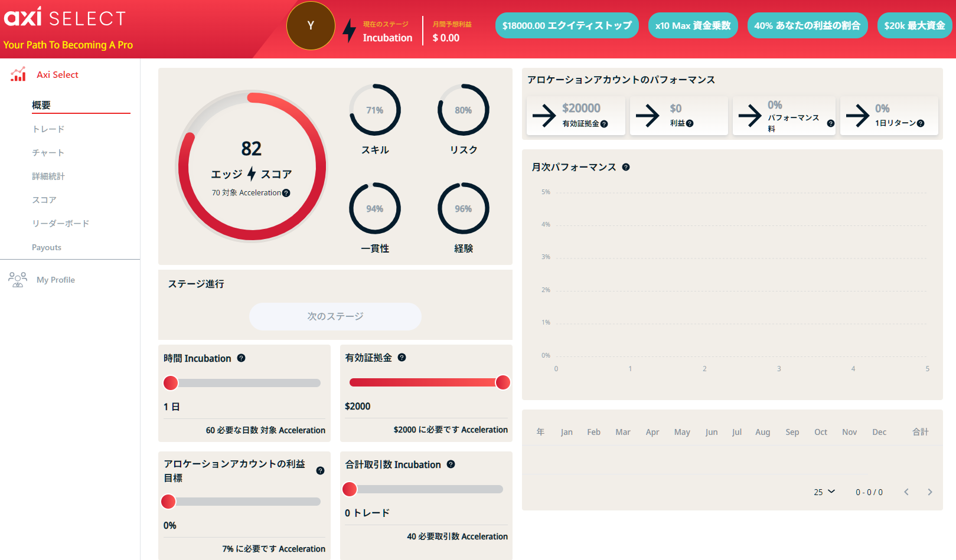Click the 80% リスク gauge
Viewport: 956px width, 560px height.
click(464, 110)
